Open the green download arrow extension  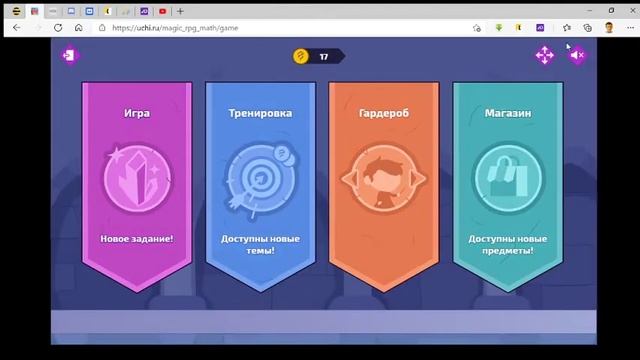pos(499,28)
